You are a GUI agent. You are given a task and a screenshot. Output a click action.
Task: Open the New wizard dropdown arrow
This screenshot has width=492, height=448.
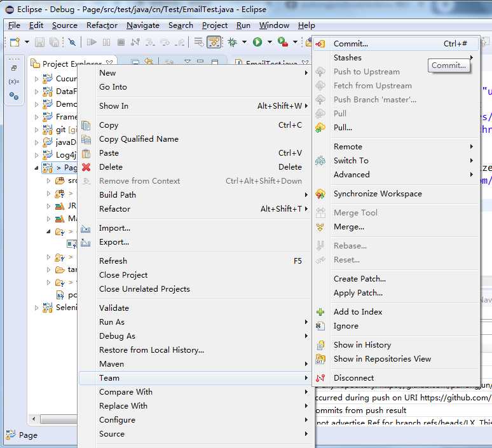[27, 42]
